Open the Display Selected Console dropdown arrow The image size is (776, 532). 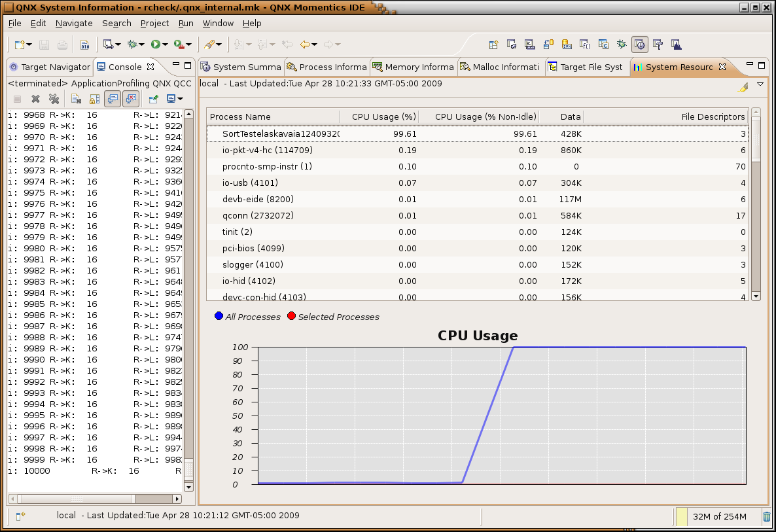180,99
